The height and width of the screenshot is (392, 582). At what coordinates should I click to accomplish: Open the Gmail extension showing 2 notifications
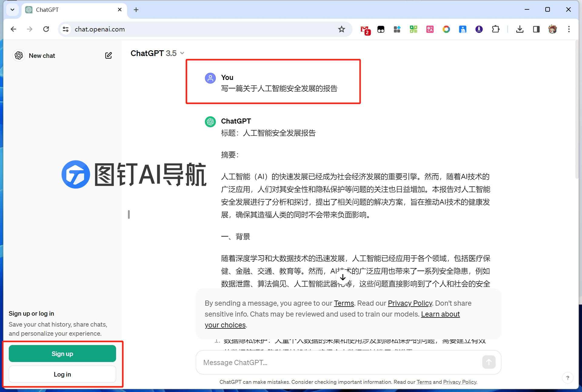pyautogui.click(x=365, y=29)
